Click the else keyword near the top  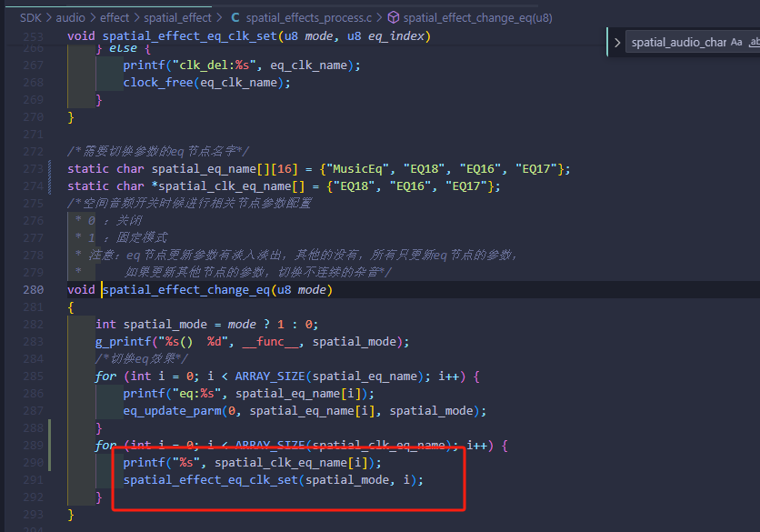(123, 48)
